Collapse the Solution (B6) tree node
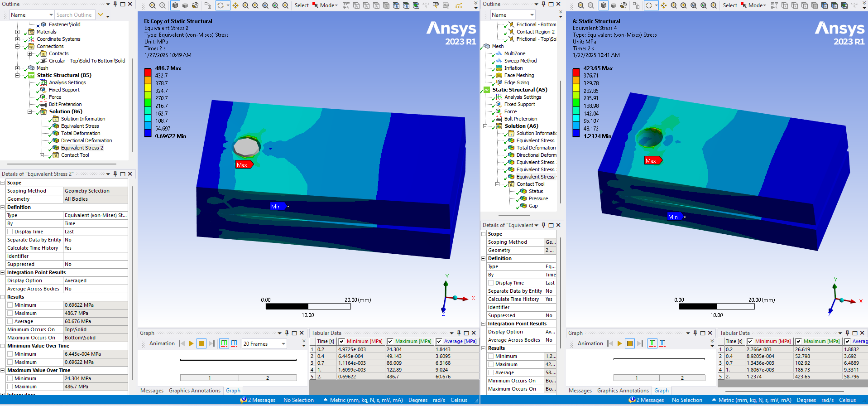 tap(30, 111)
